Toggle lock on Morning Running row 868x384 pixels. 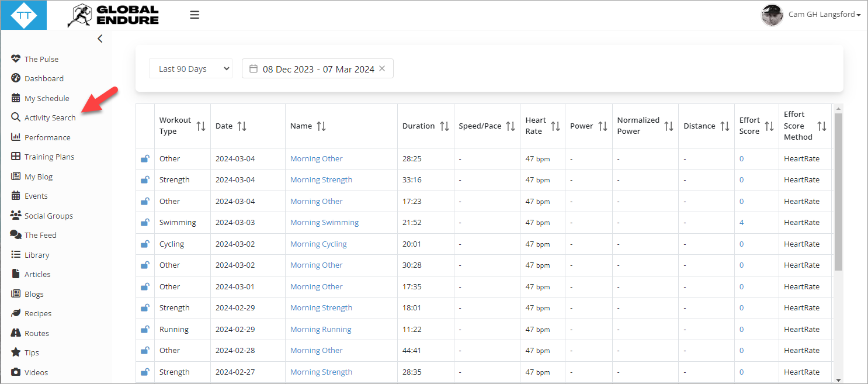click(x=144, y=329)
